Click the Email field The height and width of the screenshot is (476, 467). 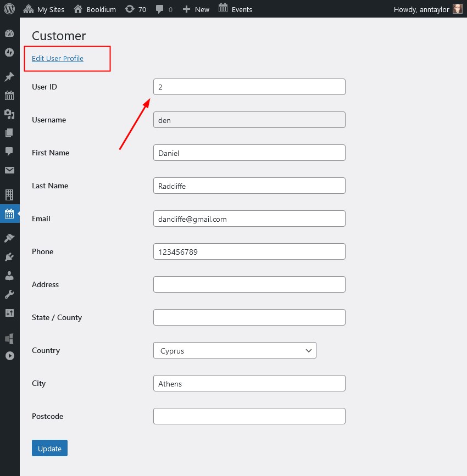point(249,219)
